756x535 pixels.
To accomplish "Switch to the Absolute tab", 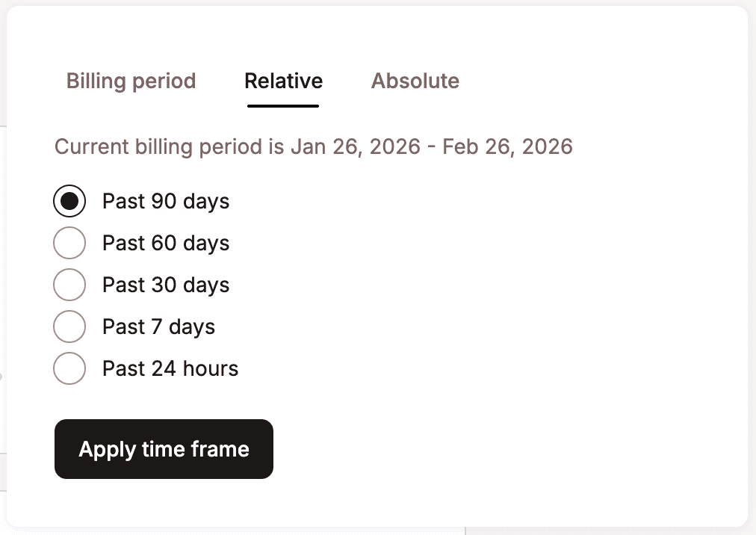I will 415,81.
